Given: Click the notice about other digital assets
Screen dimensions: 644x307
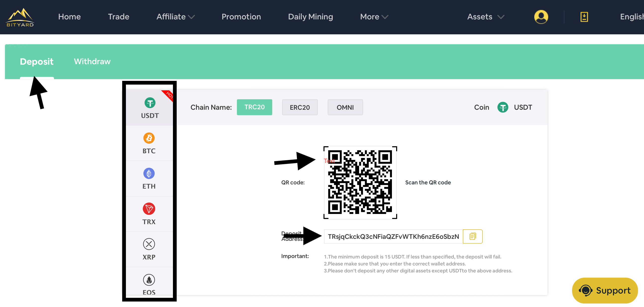Looking at the screenshot, I should [418, 271].
